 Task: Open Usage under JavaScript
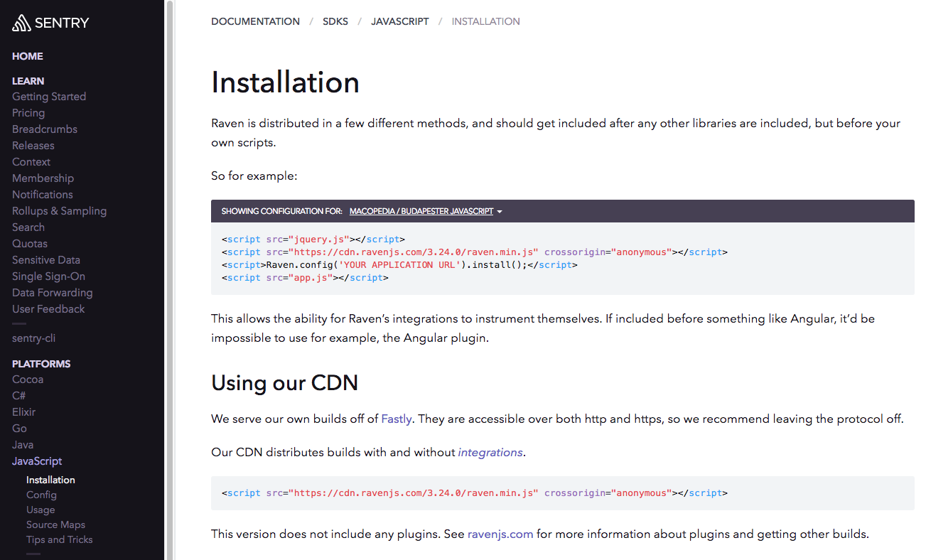click(x=41, y=510)
